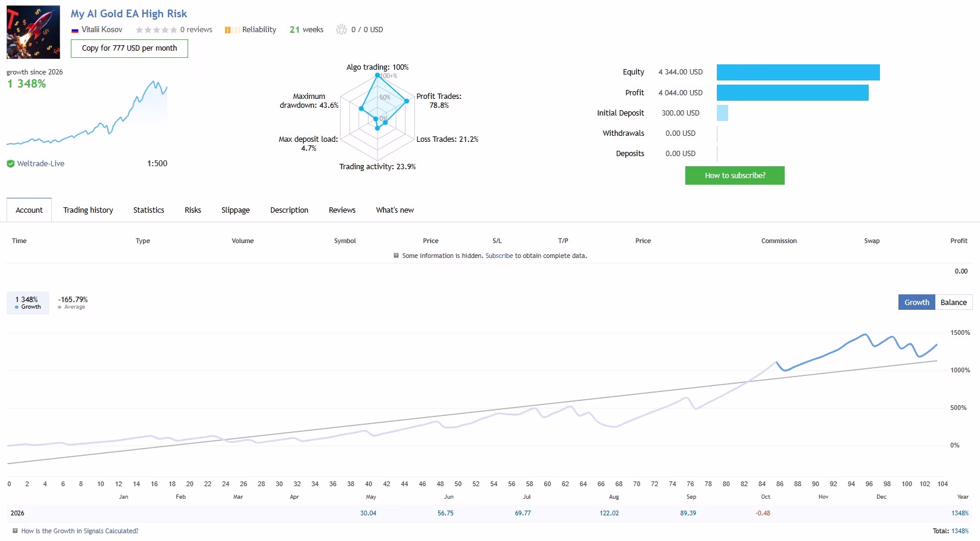
Task: Click the subscribers people icon
Action: pyautogui.click(x=341, y=29)
